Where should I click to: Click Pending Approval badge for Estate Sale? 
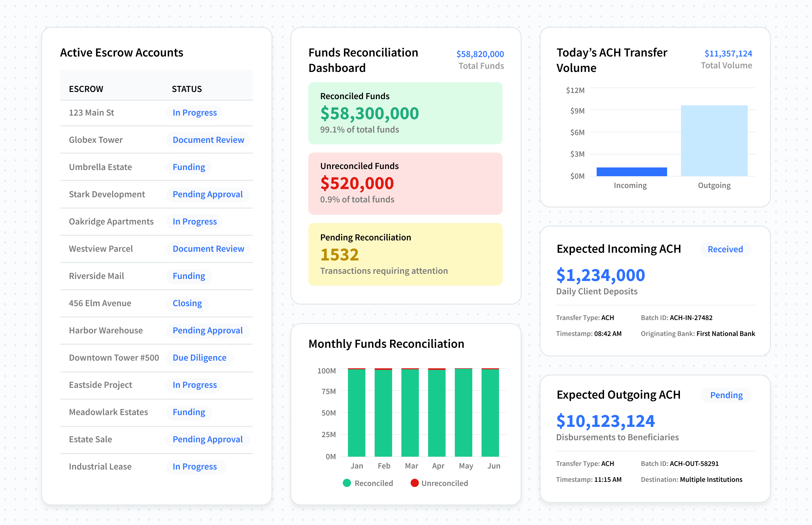click(x=208, y=440)
